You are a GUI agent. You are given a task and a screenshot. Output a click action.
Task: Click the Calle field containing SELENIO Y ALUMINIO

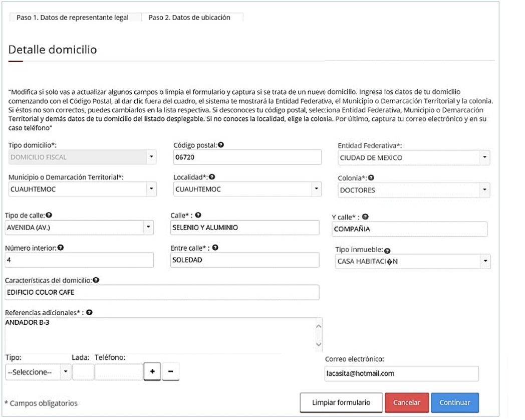point(245,228)
